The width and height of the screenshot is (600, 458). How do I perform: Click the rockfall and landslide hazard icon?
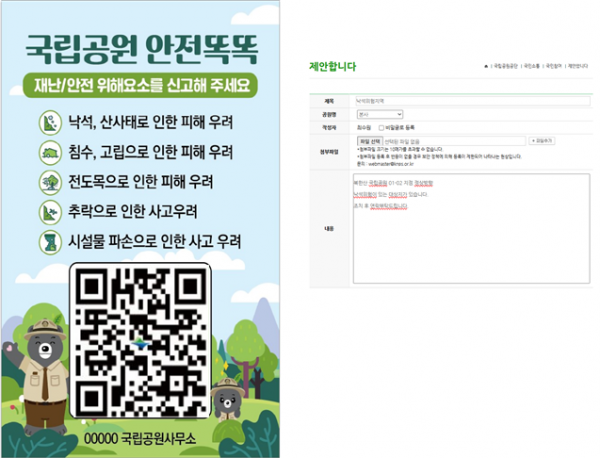(x=49, y=122)
